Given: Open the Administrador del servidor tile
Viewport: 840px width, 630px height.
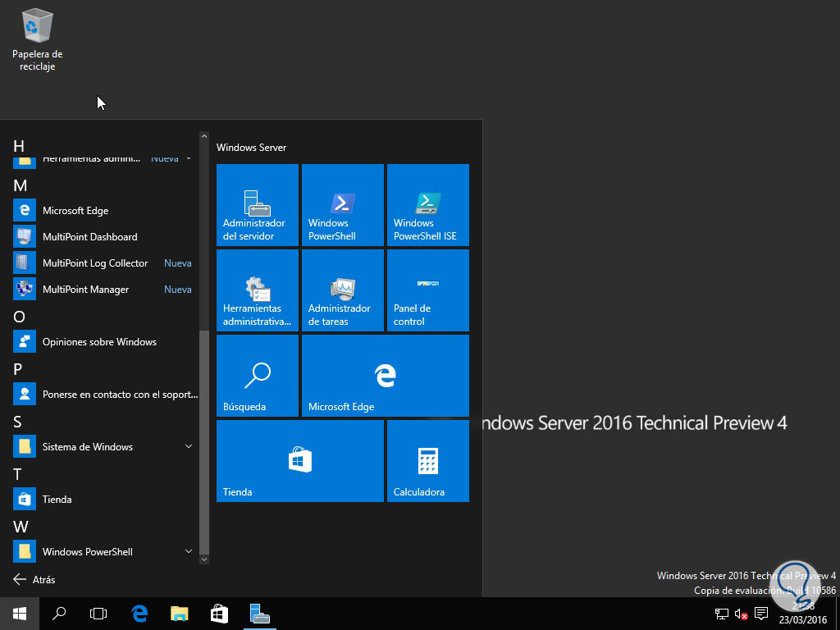Looking at the screenshot, I should point(257,205).
